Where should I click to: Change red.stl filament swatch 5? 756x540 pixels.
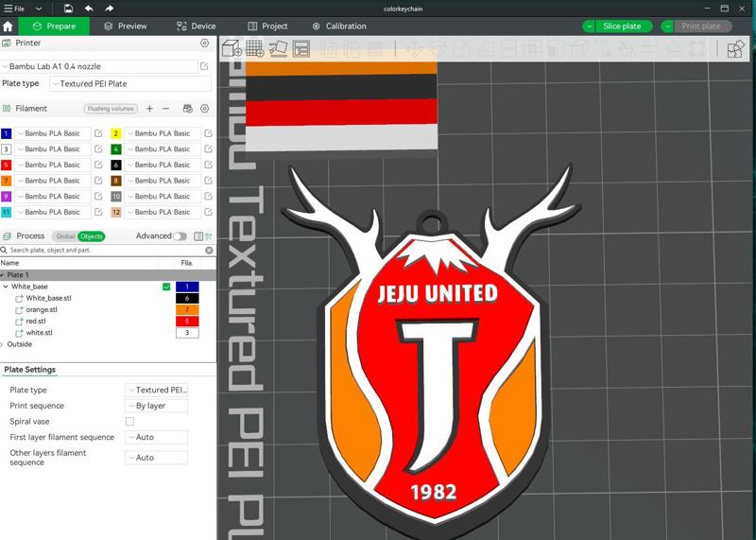[x=187, y=322]
